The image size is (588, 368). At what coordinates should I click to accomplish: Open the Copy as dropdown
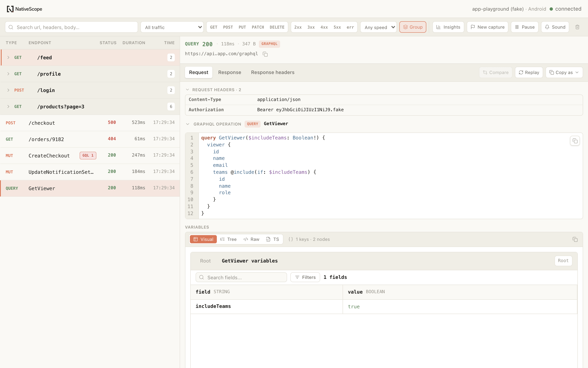pyautogui.click(x=564, y=72)
